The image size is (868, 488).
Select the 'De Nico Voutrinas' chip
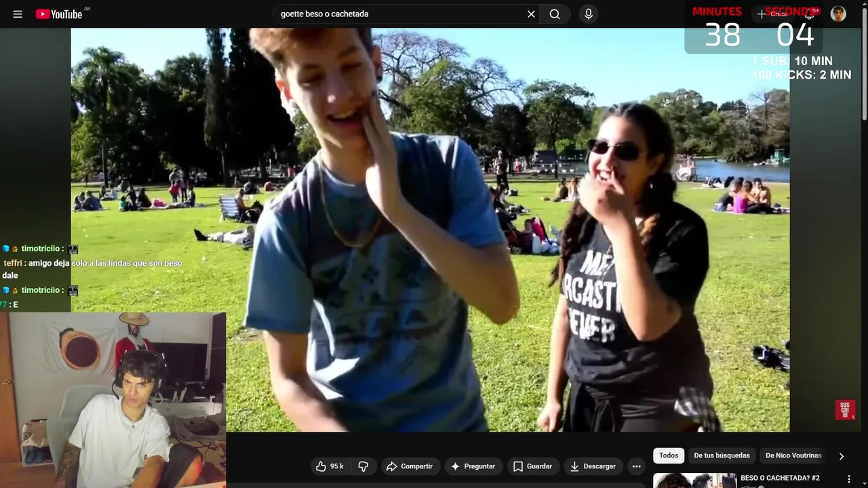click(x=793, y=455)
